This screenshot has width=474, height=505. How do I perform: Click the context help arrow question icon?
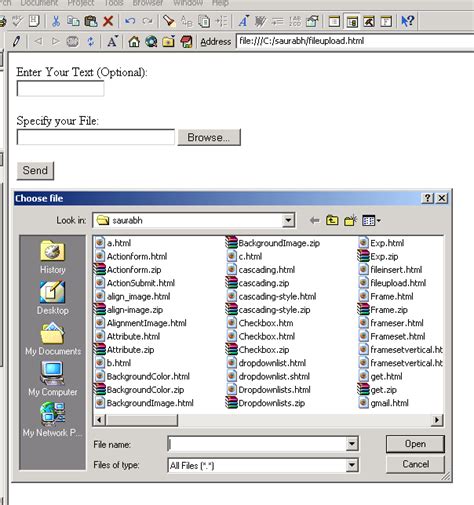click(x=407, y=21)
